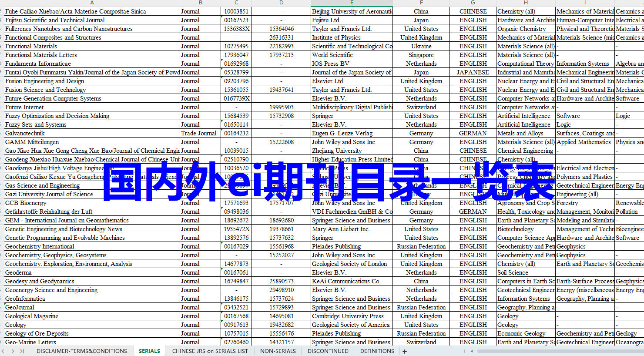Viewport: 644px width, 356px height.
Task: Open the NON-SERIALS sheet tab
Action: pos(278,351)
